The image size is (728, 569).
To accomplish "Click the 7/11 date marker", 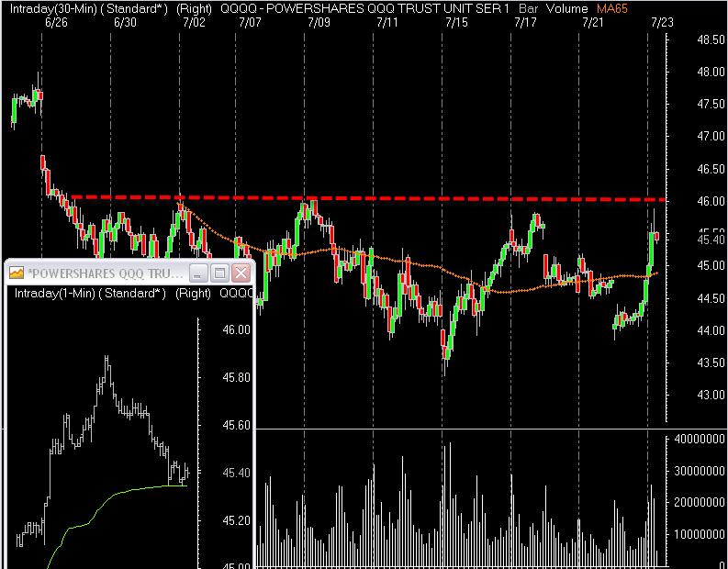I will click(386, 22).
